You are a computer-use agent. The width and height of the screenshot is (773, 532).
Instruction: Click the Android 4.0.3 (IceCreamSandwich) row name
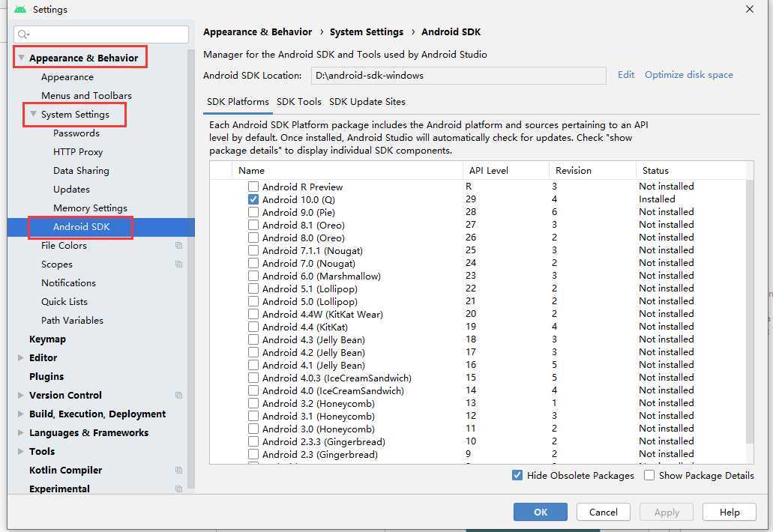coord(337,378)
